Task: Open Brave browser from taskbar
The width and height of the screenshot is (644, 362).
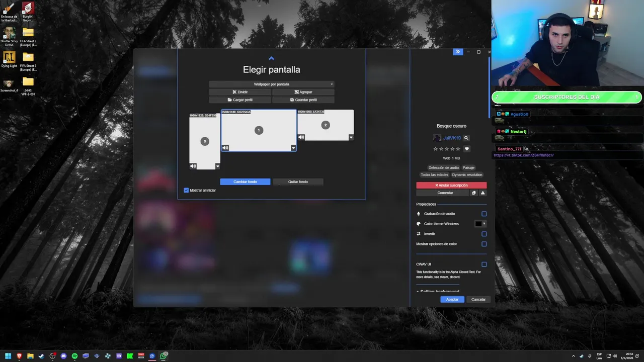Action: [20, 356]
